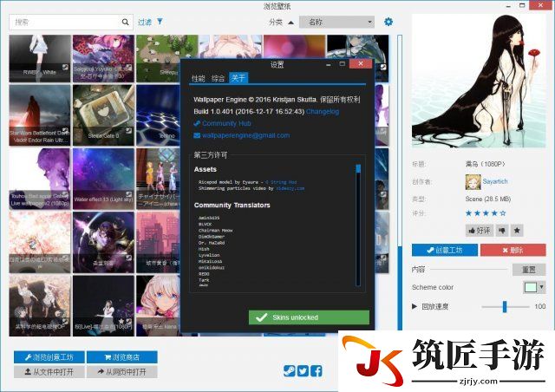Screen dimensions: 555x392
Task: Select the sort dropdown labeled 名称
Action: click(x=336, y=22)
